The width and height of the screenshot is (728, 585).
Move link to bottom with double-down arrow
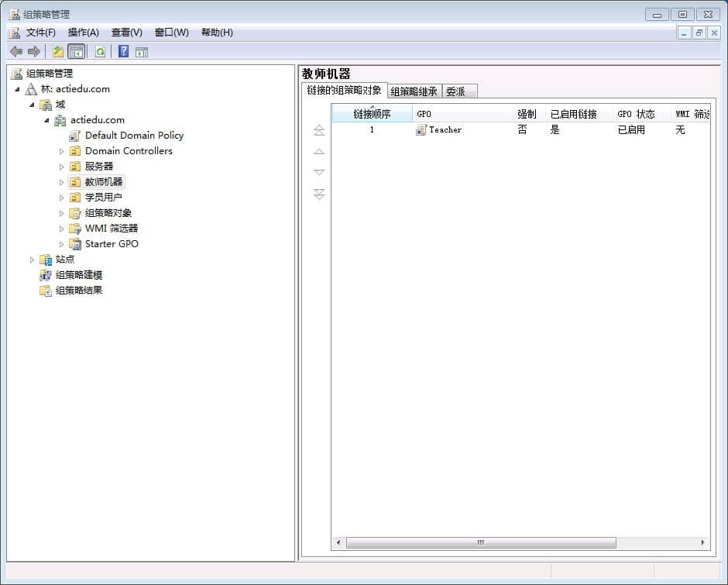[x=319, y=194]
